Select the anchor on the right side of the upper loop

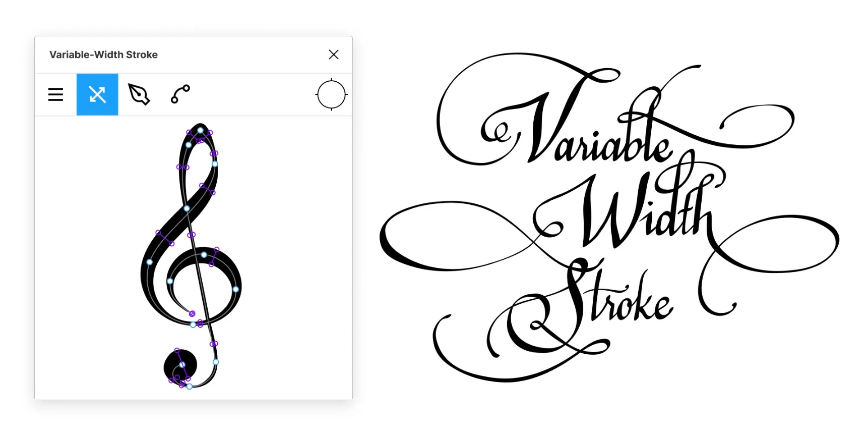(215, 164)
